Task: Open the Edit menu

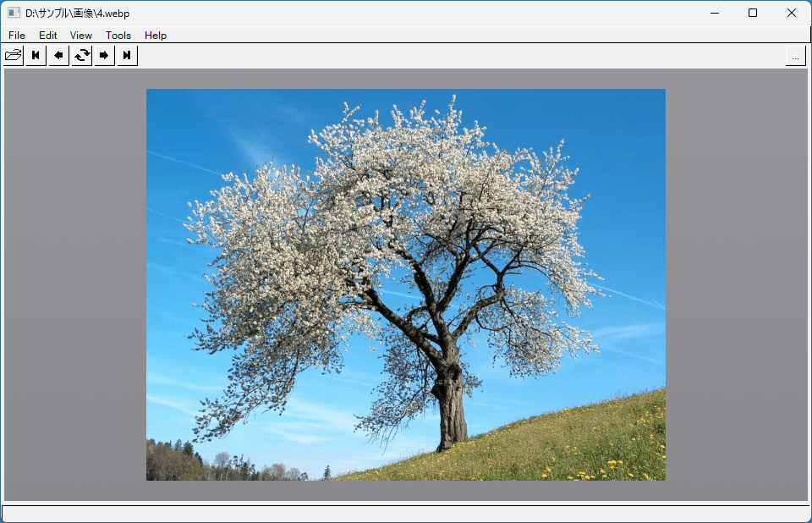Action: click(47, 36)
